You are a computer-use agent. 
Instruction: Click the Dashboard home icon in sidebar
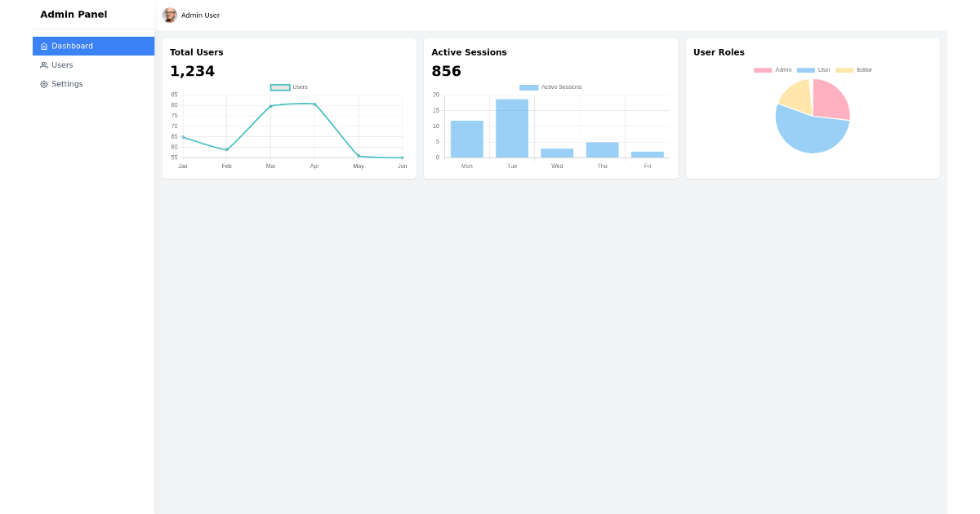point(44,46)
